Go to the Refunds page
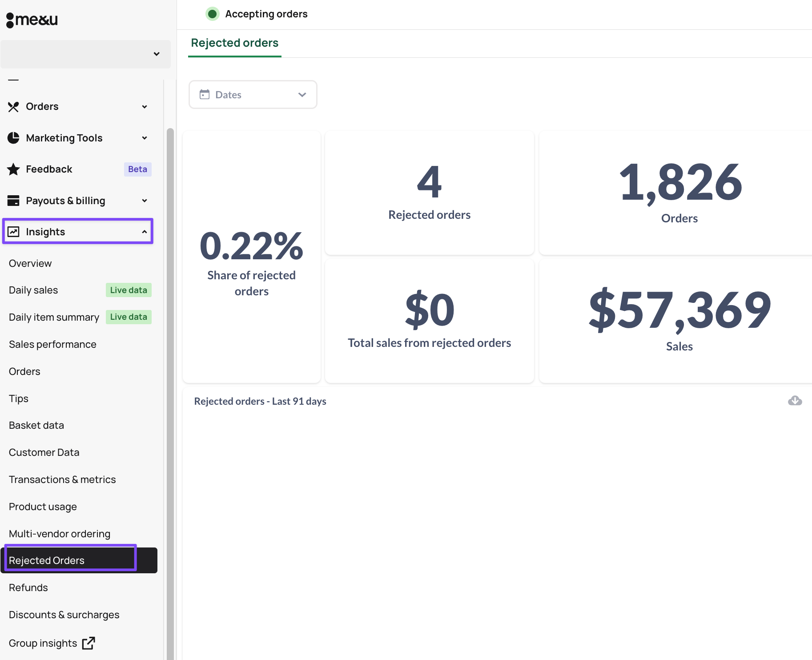Screen dimensions: 812x660 [x=28, y=588]
